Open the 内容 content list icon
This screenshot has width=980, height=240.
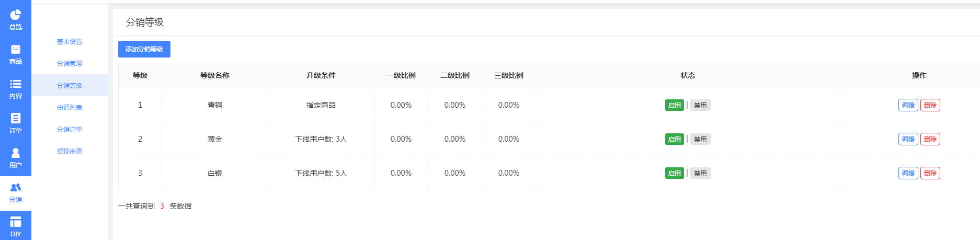[16, 84]
